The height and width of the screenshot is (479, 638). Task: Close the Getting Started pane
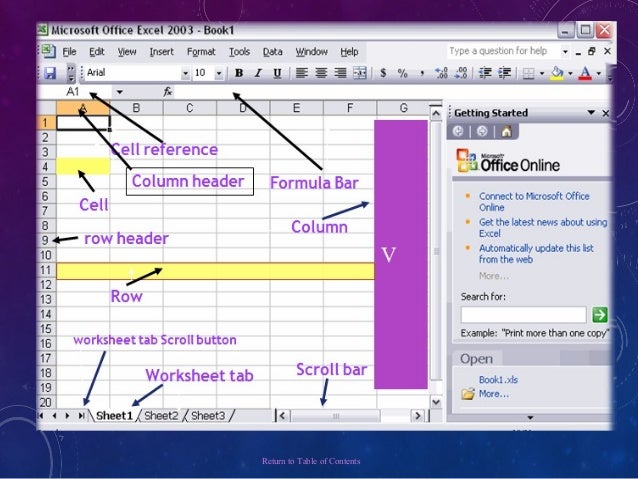pos(605,113)
